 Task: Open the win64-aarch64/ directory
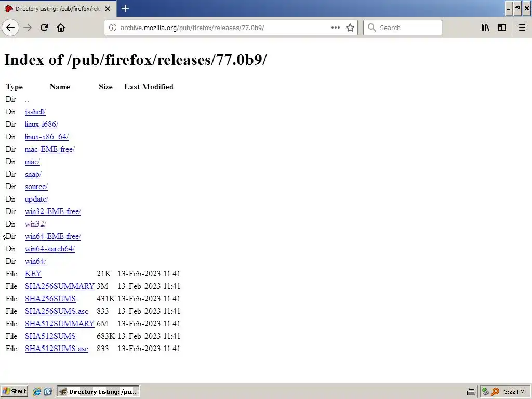tap(50, 249)
